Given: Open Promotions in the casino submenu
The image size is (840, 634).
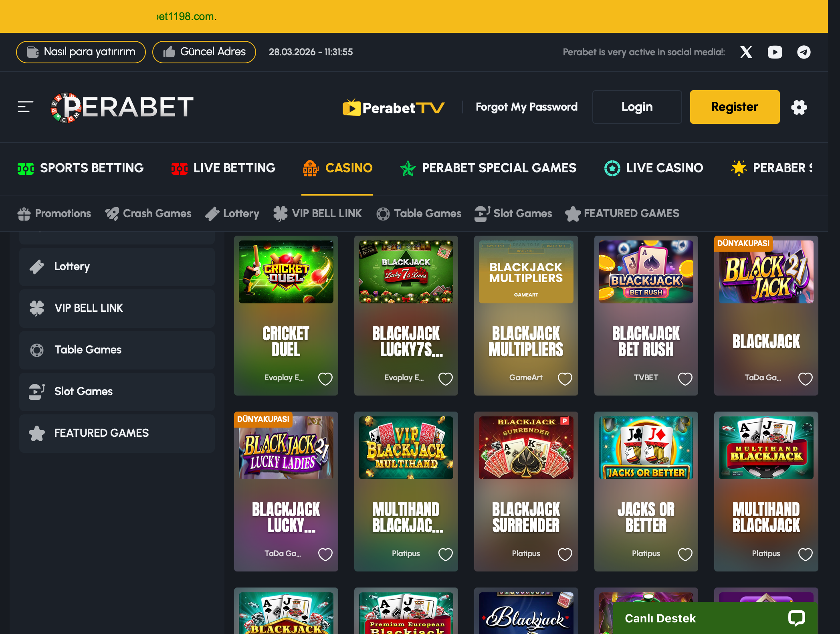Looking at the screenshot, I should coord(55,214).
